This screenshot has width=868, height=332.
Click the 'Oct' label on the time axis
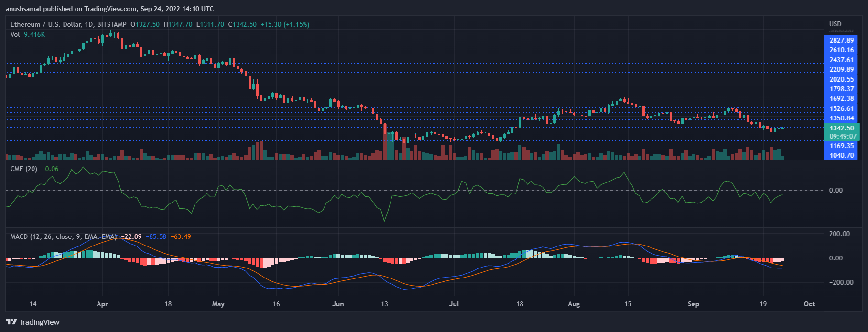pos(809,304)
